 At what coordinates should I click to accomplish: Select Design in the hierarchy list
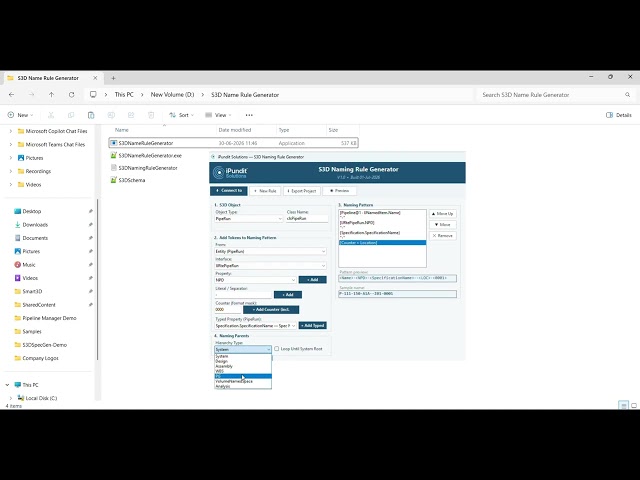pyautogui.click(x=243, y=361)
